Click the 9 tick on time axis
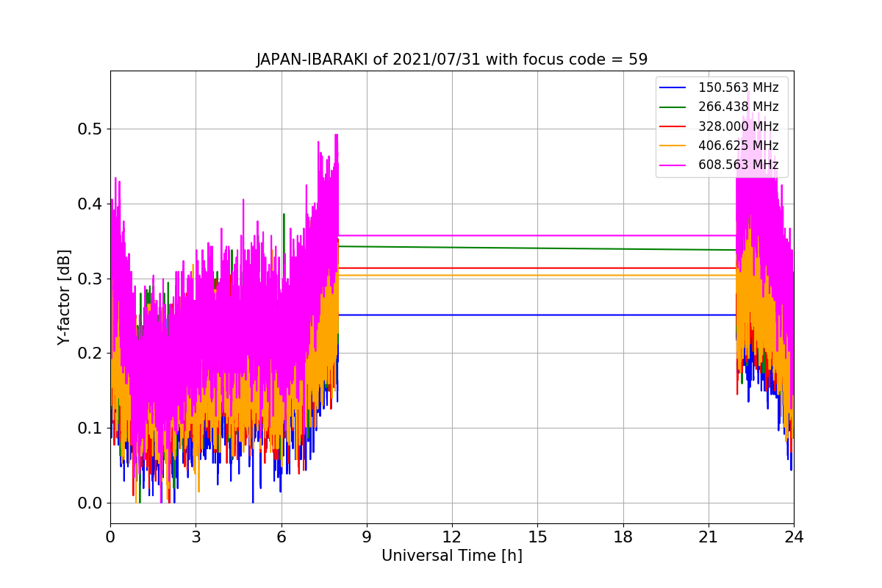This screenshot has width=882, height=588. pos(367,537)
